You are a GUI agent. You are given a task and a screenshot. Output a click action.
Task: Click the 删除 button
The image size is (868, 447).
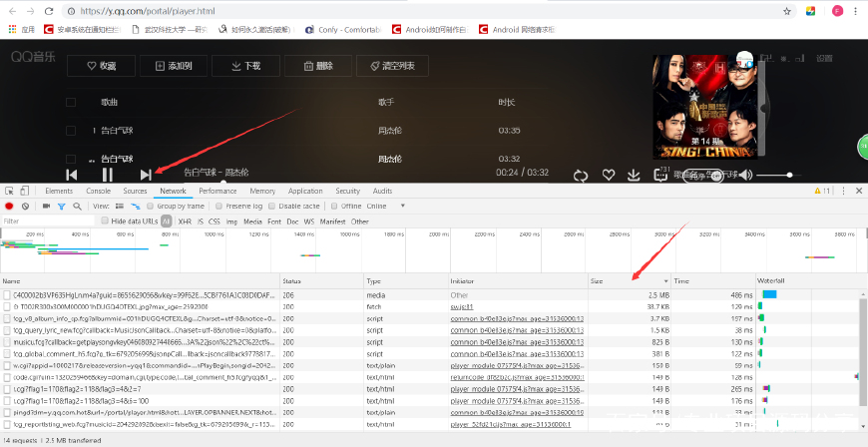tap(318, 66)
